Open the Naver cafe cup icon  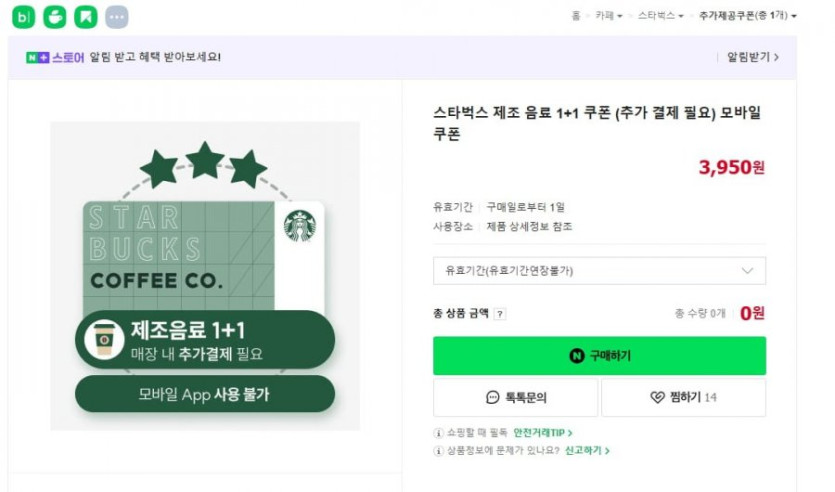coord(55,17)
